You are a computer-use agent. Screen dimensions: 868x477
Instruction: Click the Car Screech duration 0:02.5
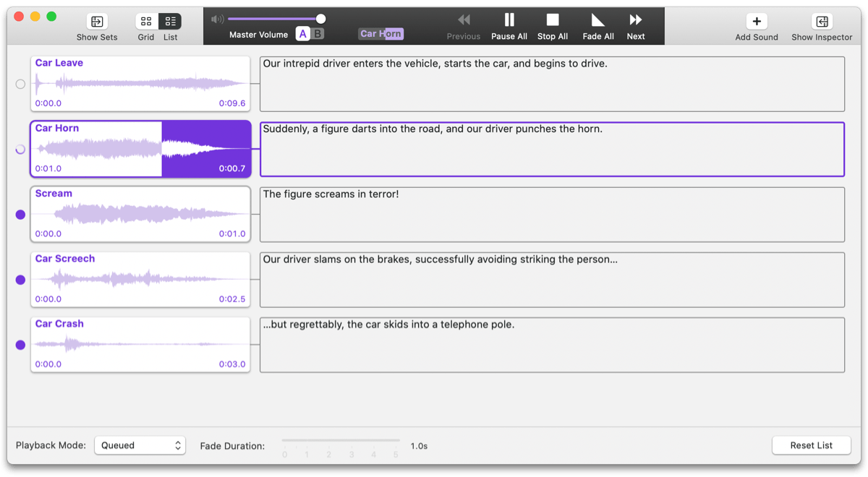[232, 298]
